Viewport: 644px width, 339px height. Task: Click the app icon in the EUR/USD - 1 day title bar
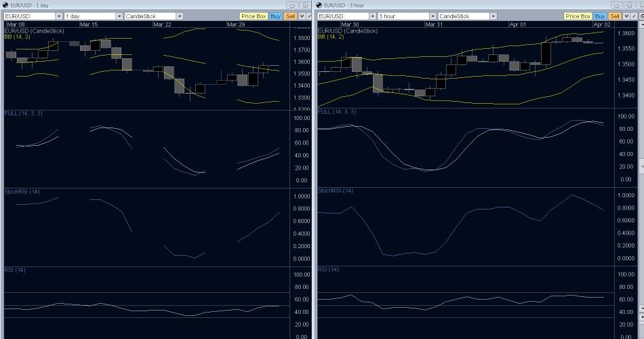(x=5, y=5)
